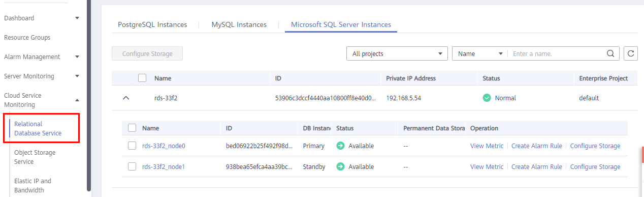Click Available status icon for rds-33f2_node0
Screen dimensions: 644x197
click(340, 146)
